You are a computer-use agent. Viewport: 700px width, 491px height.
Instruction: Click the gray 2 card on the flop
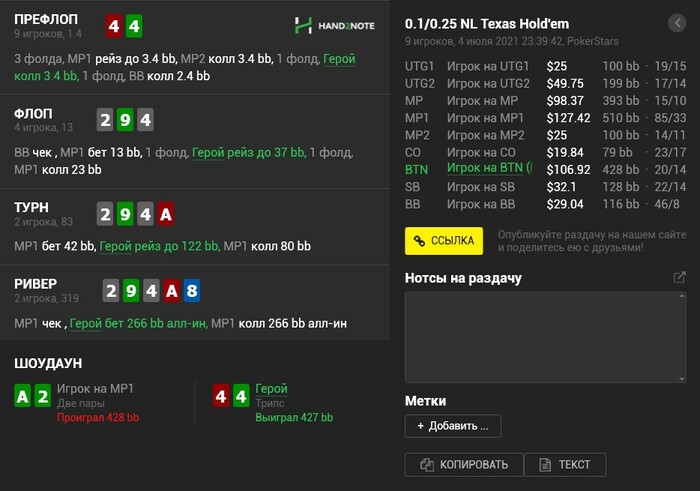[105, 120]
